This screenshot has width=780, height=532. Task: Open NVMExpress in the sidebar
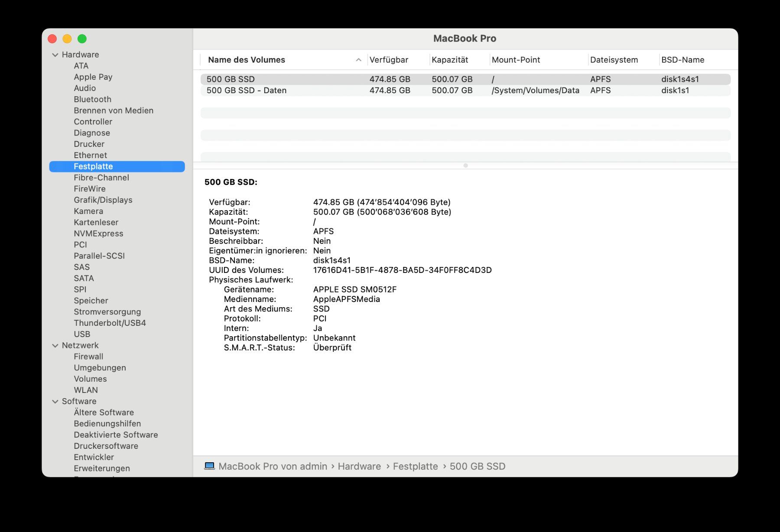tap(98, 234)
